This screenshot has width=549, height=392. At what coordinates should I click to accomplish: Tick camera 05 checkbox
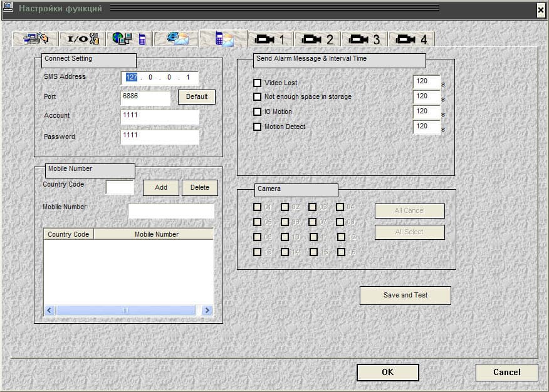pyautogui.click(x=257, y=222)
